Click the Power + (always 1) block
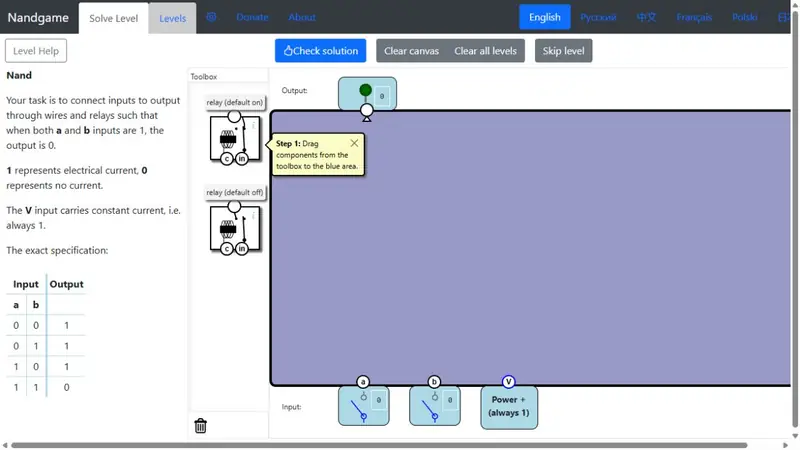The width and height of the screenshot is (800, 450). [x=509, y=407]
